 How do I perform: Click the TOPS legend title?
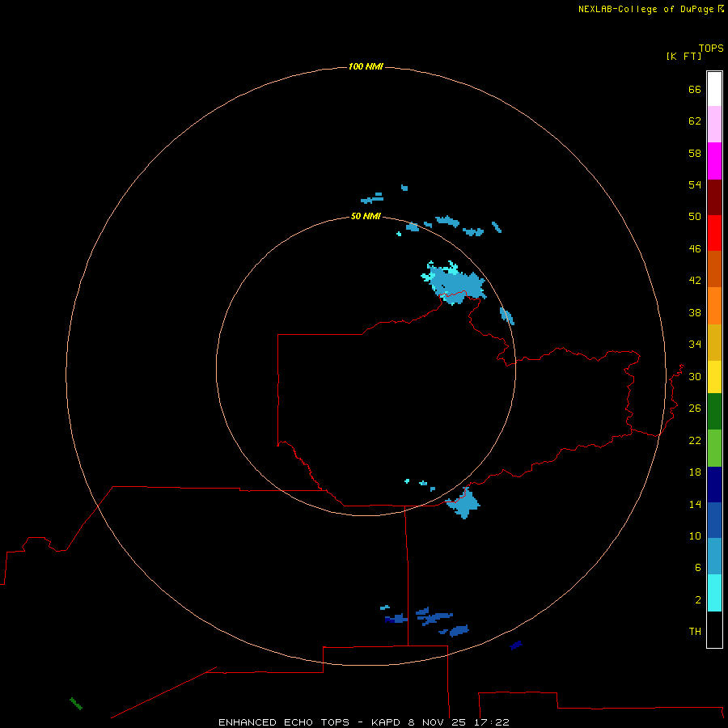coord(711,48)
